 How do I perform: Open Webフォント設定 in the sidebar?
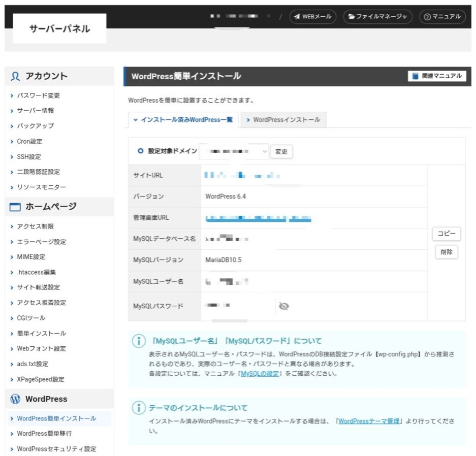pos(41,348)
